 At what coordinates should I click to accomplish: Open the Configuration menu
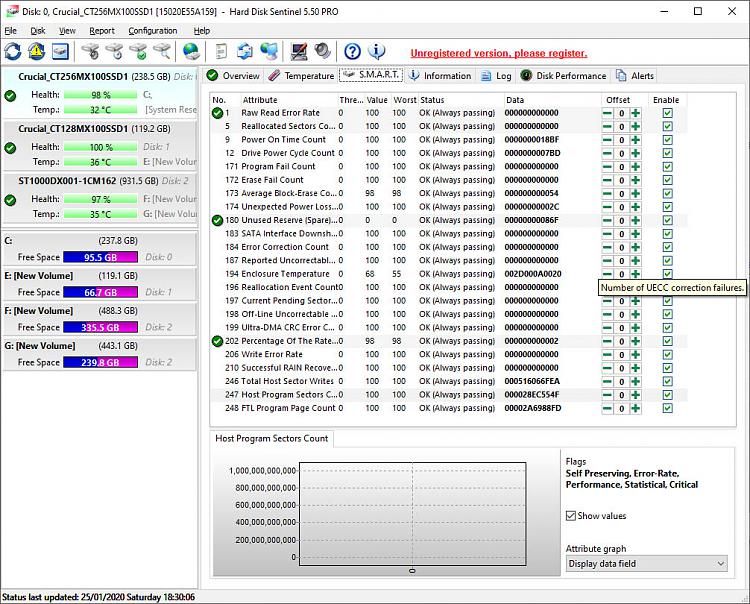153,31
